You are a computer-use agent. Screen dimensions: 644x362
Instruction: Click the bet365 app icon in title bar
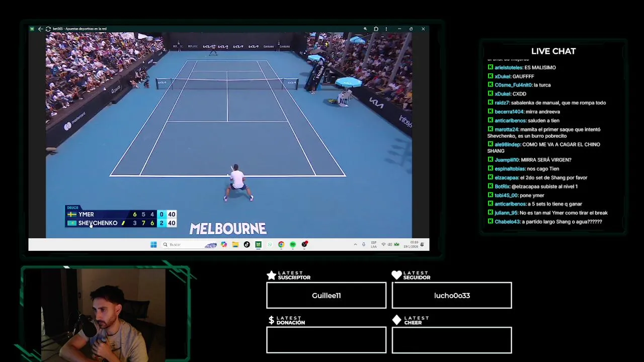(x=32, y=29)
